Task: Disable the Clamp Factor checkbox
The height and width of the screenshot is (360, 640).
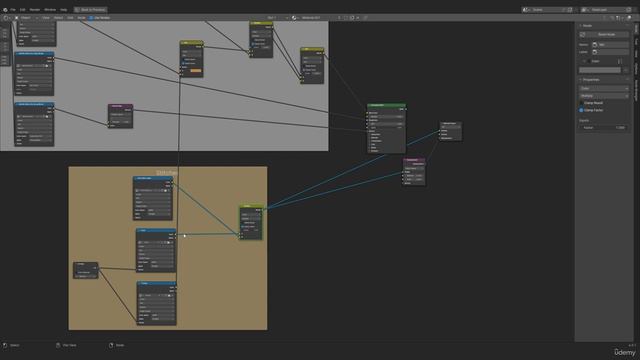Action: pos(582,110)
